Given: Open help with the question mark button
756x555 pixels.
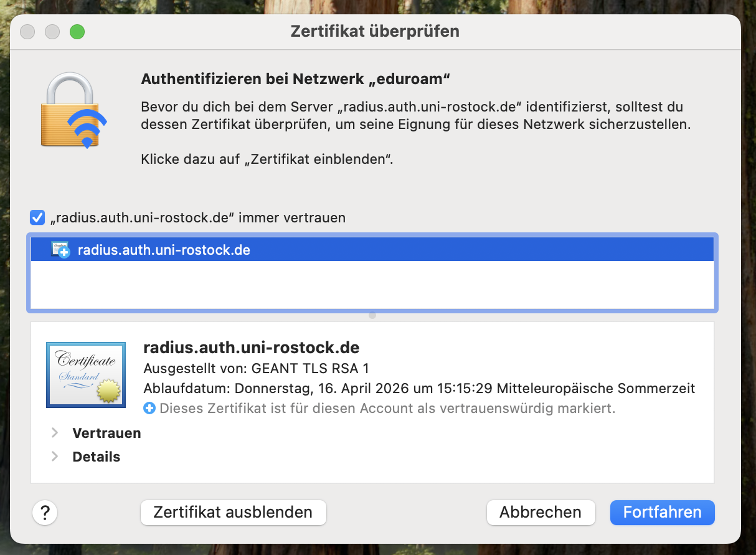Looking at the screenshot, I should coord(45,513).
